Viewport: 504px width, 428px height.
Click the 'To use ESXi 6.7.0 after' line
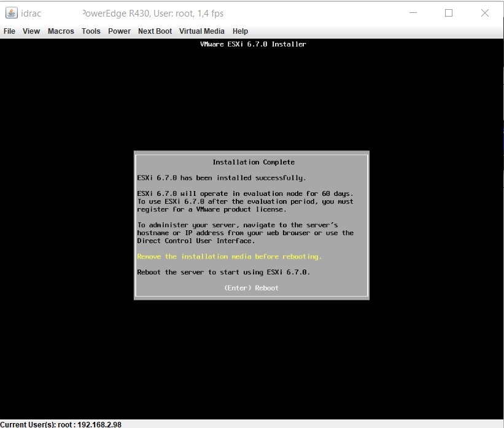click(x=246, y=201)
